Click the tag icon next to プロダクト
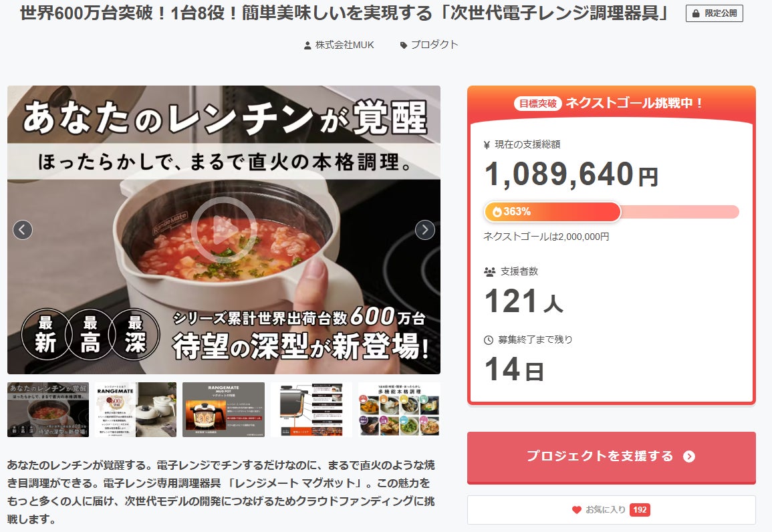Viewport: 772px width, 532px height. pyautogui.click(x=403, y=45)
